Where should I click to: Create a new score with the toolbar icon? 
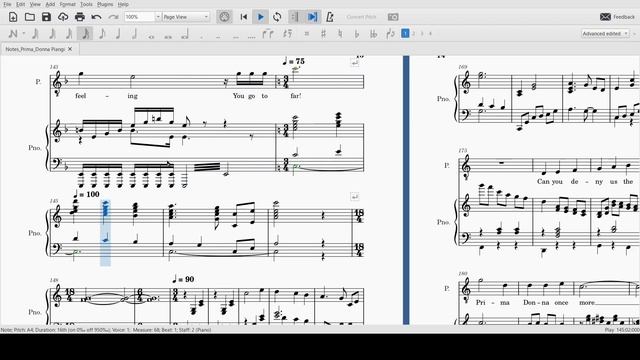(13, 17)
